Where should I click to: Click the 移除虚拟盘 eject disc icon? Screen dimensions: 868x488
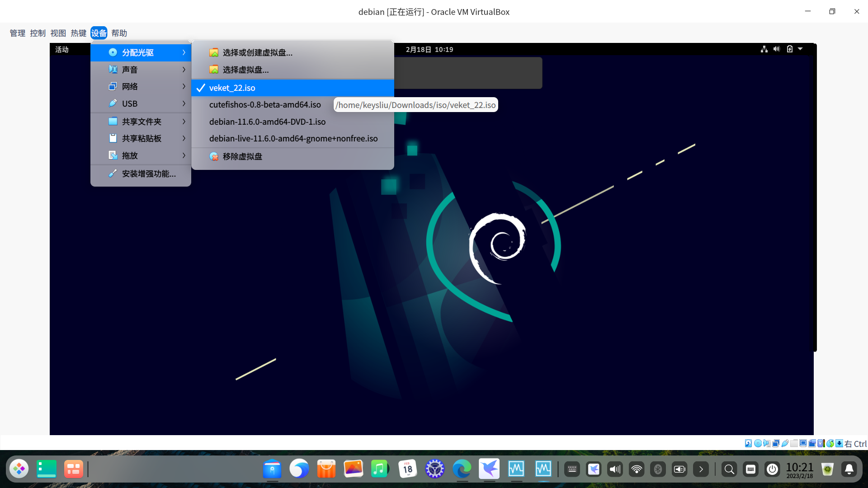pyautogui.click(x=214, y=156)
